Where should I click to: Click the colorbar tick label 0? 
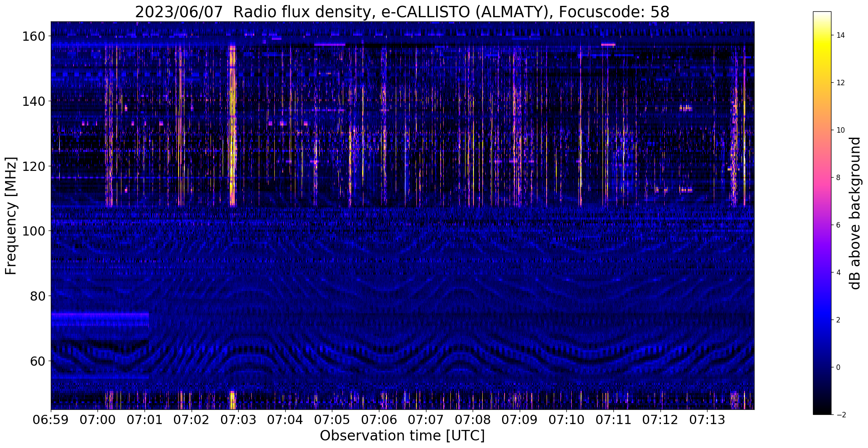[838, 367]
